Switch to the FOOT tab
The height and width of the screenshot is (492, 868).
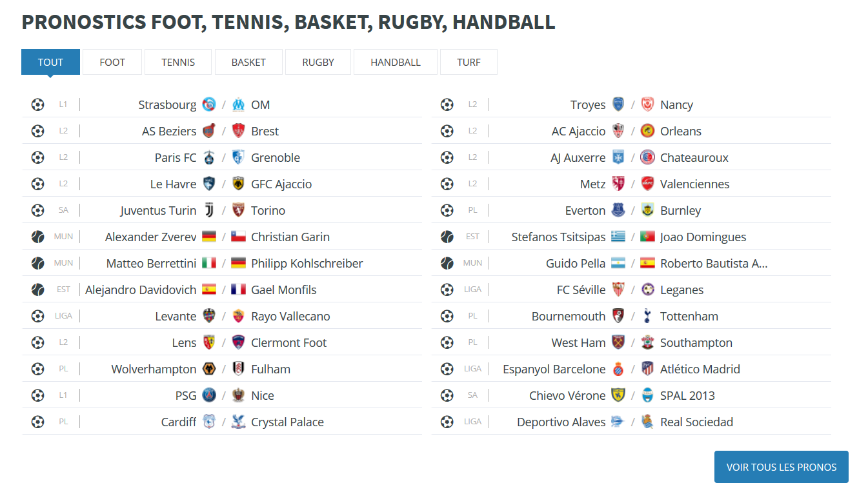[112, 62]
